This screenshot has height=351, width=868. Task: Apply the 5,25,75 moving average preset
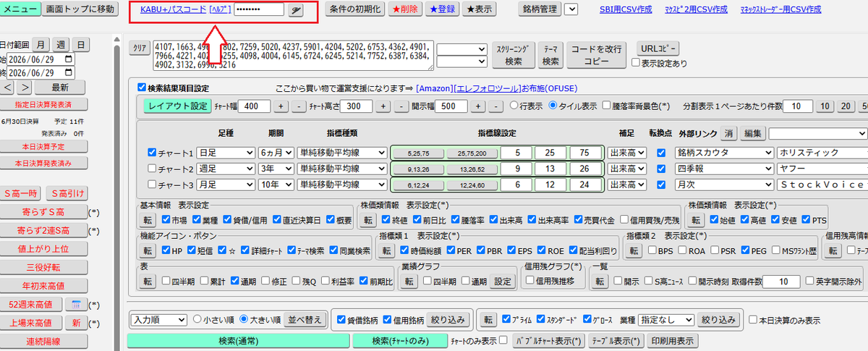coord(419,153)
